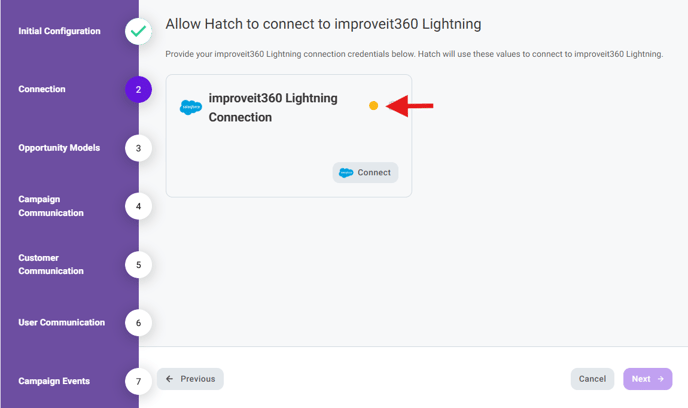This screenshot has height=408, width=688.
Task: Click the orange connection status dot
Action: click(374, 105)
